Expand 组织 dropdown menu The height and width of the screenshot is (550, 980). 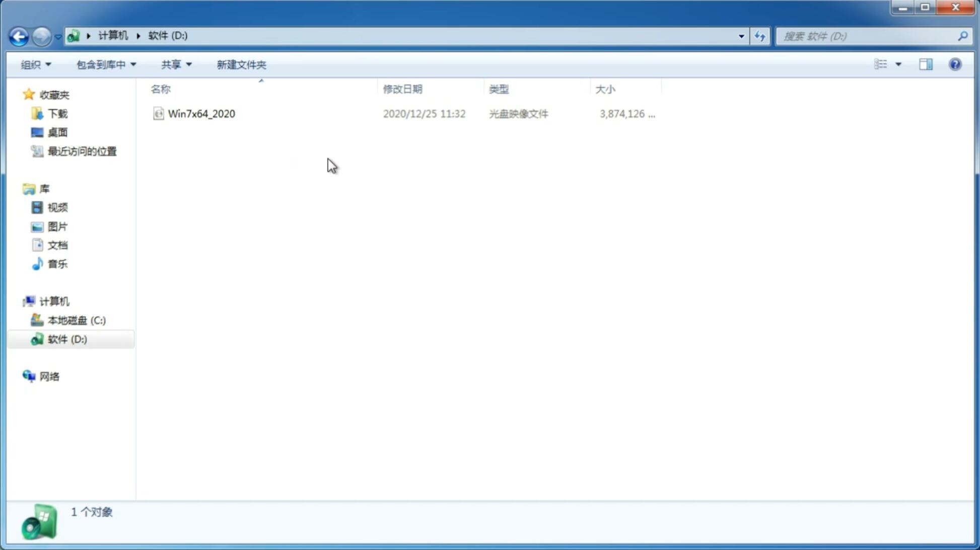[x=36, y=64]
